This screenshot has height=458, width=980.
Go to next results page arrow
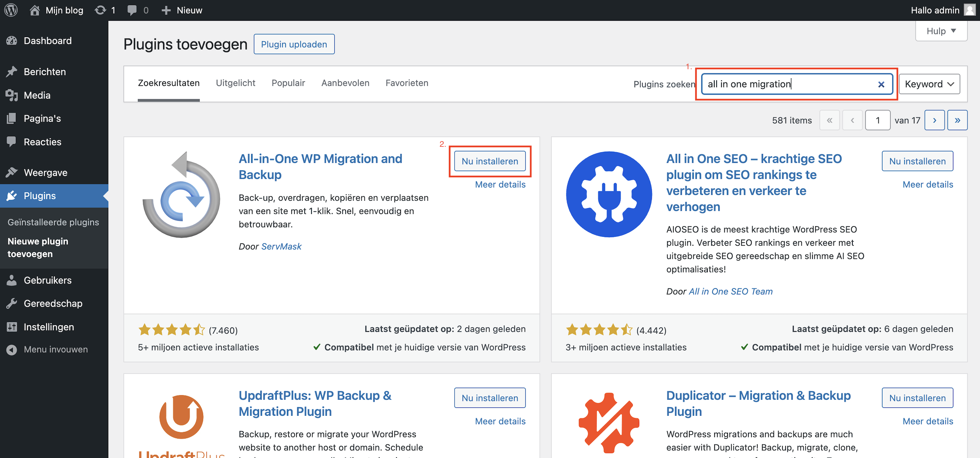tap(934, 120)
